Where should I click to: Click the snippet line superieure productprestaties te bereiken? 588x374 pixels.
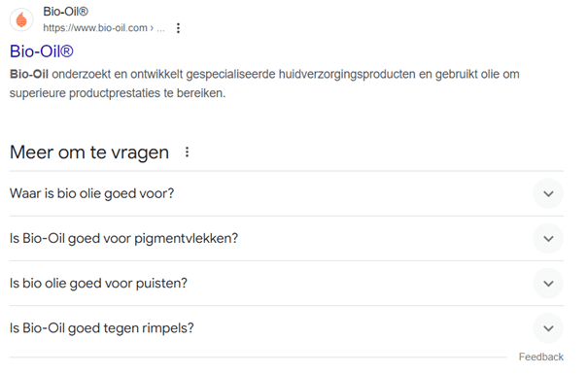(x=118, y=93)
